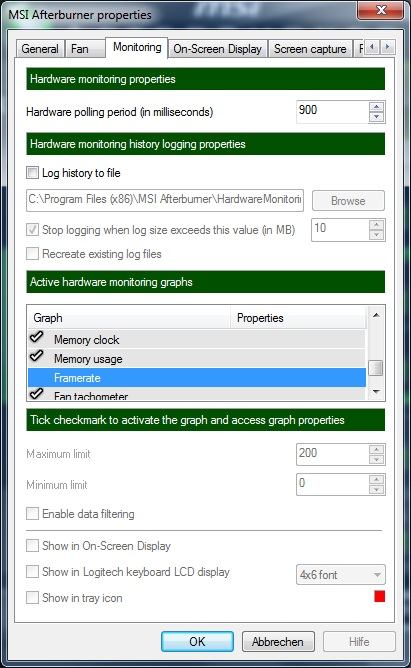Click the OK button
This screenshot has height=668, width=411.
(x=197, y=641)
